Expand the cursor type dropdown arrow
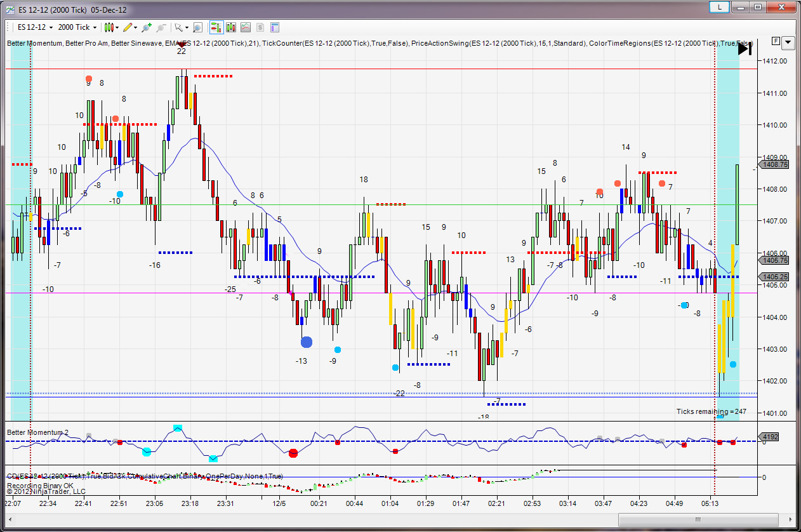 tap(187, 27)
